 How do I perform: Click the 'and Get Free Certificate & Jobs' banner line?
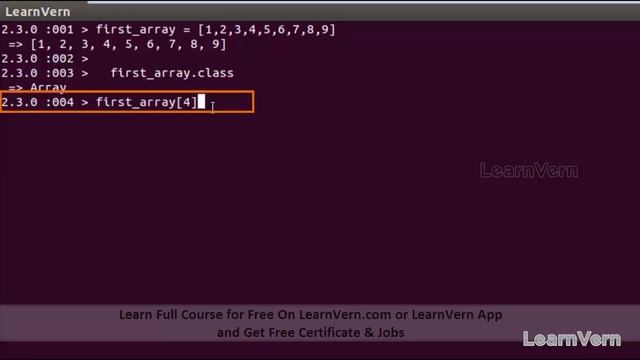tap(311, 333)
